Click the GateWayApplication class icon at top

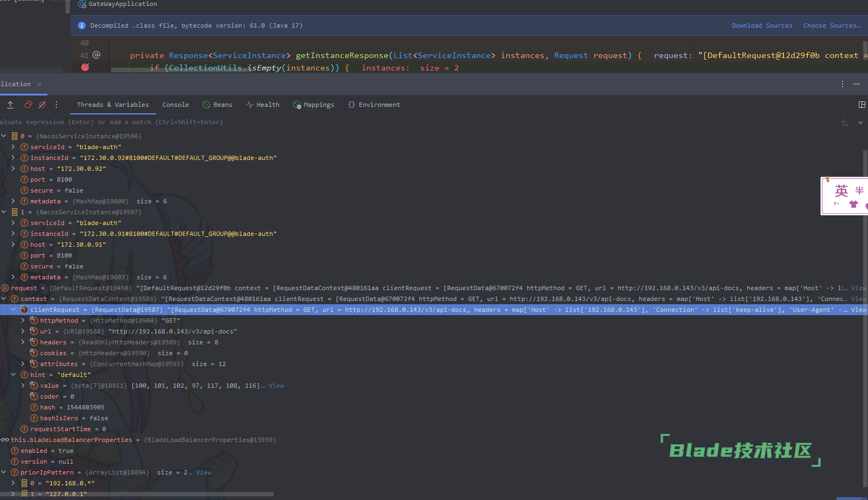(82, 4)
